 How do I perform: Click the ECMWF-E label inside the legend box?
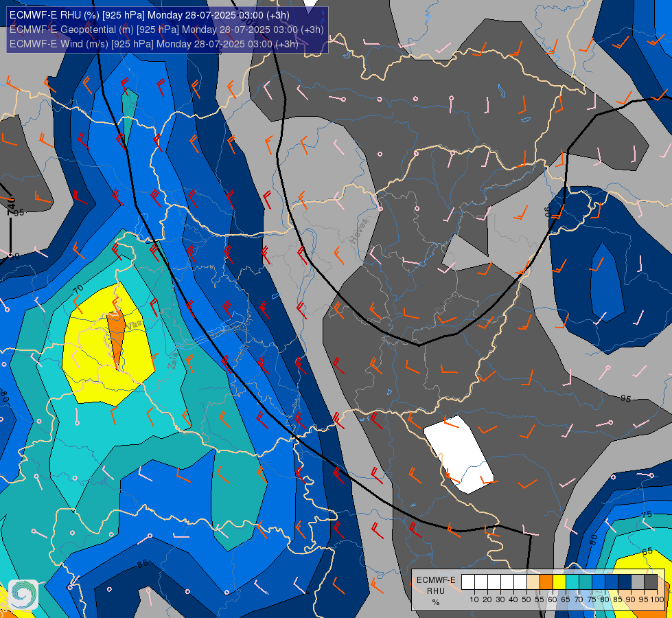pos(436,580)
